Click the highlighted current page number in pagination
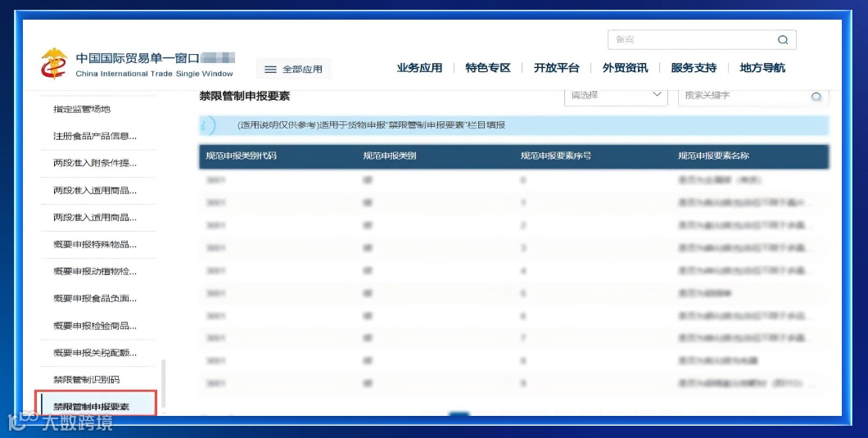868x438 pixels. [459, 413]
